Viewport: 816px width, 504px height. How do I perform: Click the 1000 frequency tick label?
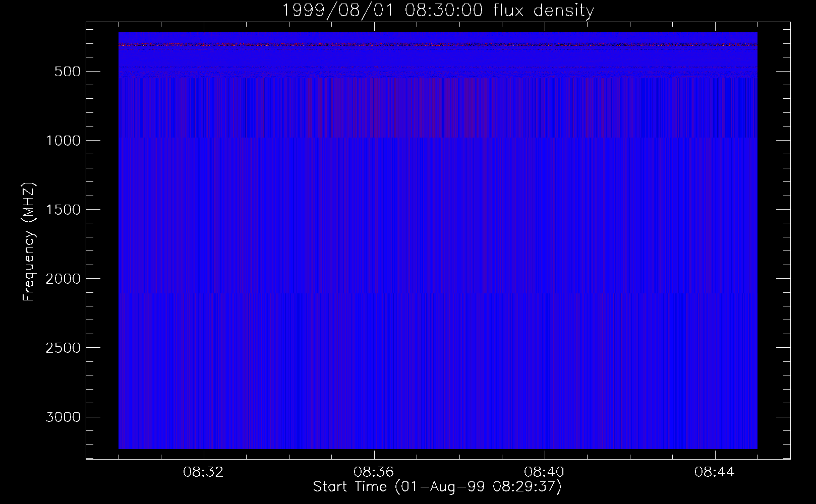click(63, 141)
